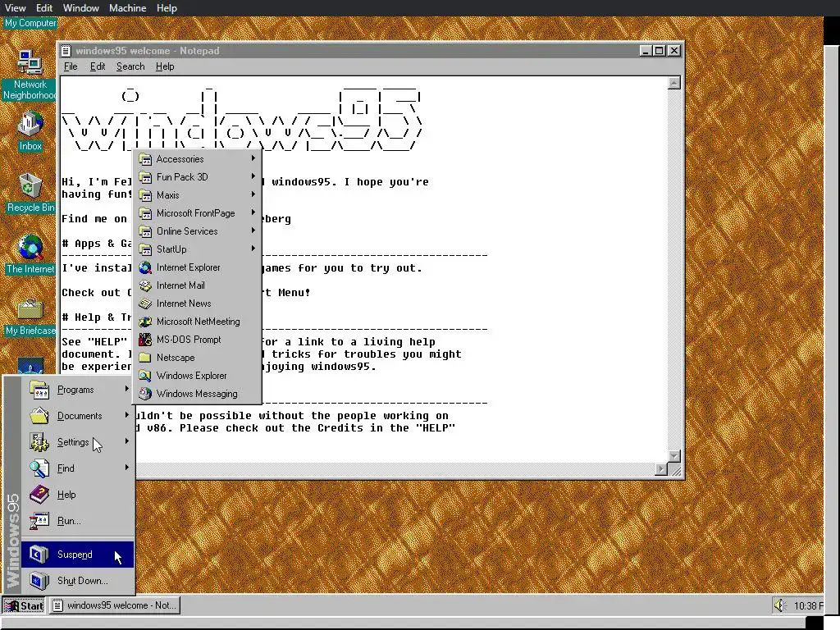This screenshot has height=630, width=840.
Task: Select the Inbox desktop icon
Action: click(30, 125)
